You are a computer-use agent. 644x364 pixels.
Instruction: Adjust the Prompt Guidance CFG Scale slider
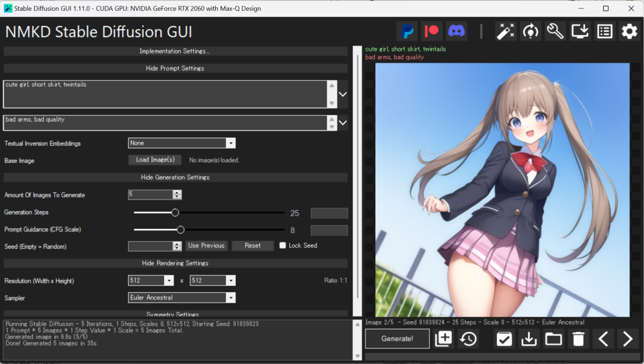(180, 229)
